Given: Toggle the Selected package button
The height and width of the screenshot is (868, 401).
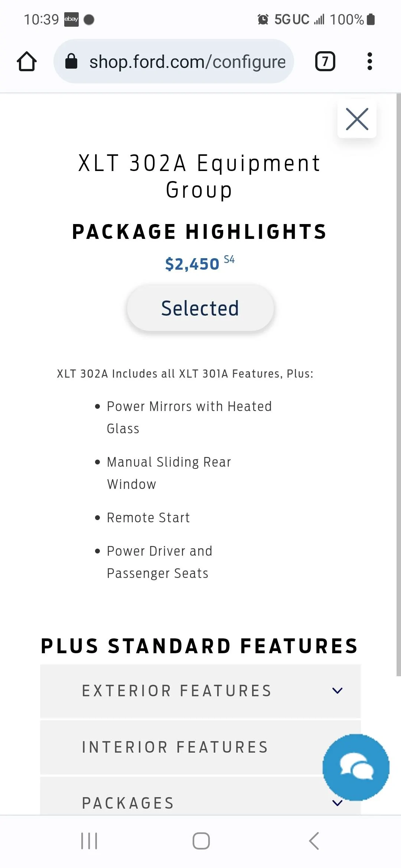Looking at the screenshot, I should tap(200, 308).
